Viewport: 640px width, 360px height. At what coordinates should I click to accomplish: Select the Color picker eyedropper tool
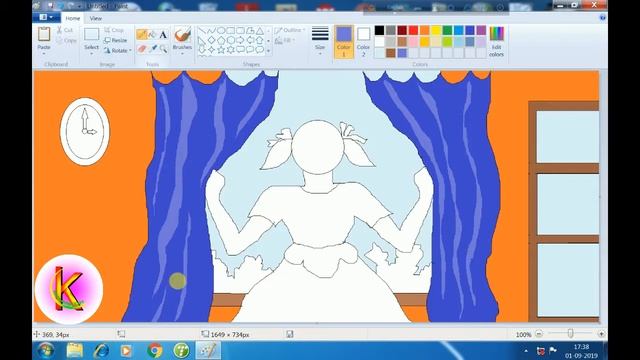point(152,49)
